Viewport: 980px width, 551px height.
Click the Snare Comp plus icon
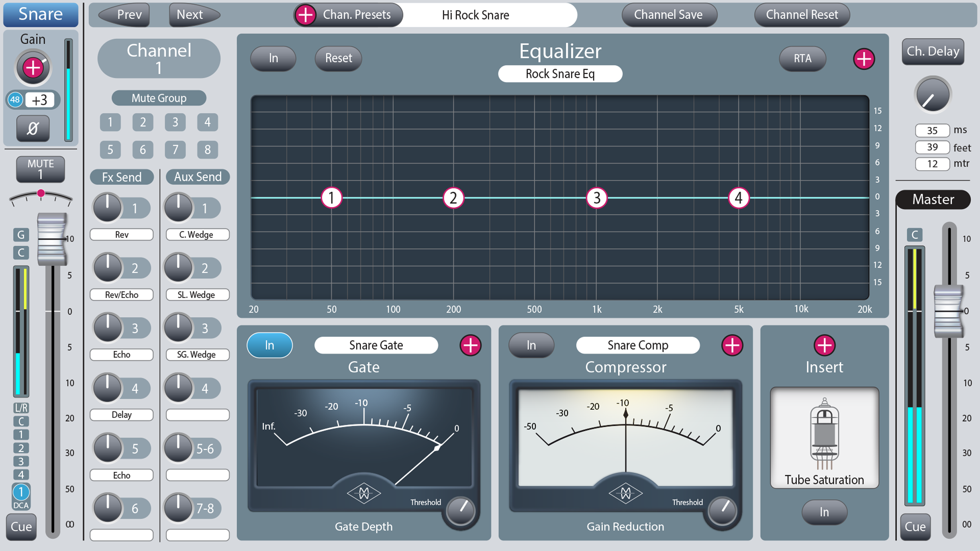pos(732,345)
